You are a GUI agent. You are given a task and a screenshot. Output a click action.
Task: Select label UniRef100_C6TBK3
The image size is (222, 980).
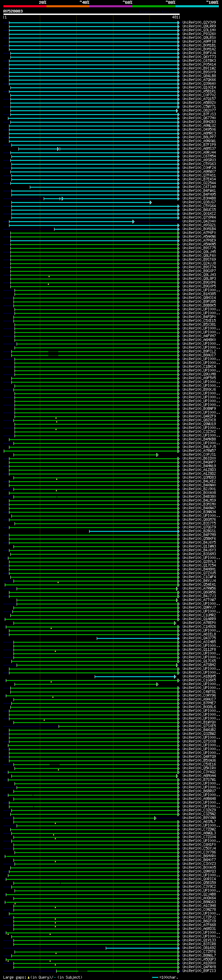pos(199,60)
